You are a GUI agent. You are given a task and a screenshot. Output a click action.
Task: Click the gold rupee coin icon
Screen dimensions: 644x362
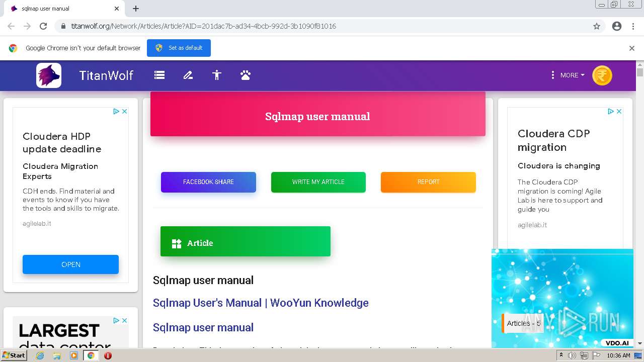coord(602,75)
